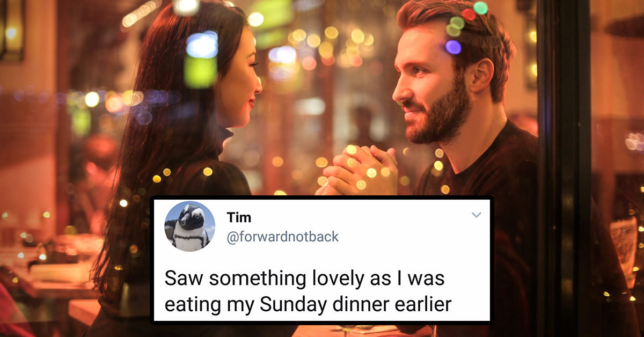Image resolution: width=644 pixels, height=337 pixels.
Task: Click the glass on the right table
Action: (624, 247)
